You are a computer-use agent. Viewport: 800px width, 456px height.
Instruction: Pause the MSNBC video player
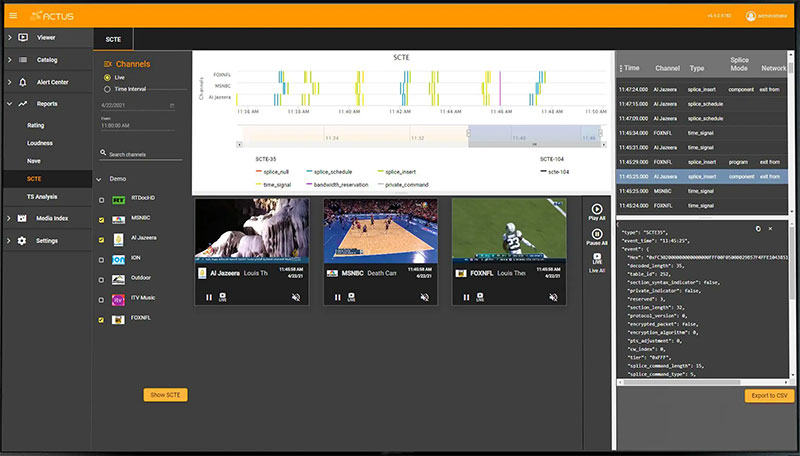click(x=338, y=297)
